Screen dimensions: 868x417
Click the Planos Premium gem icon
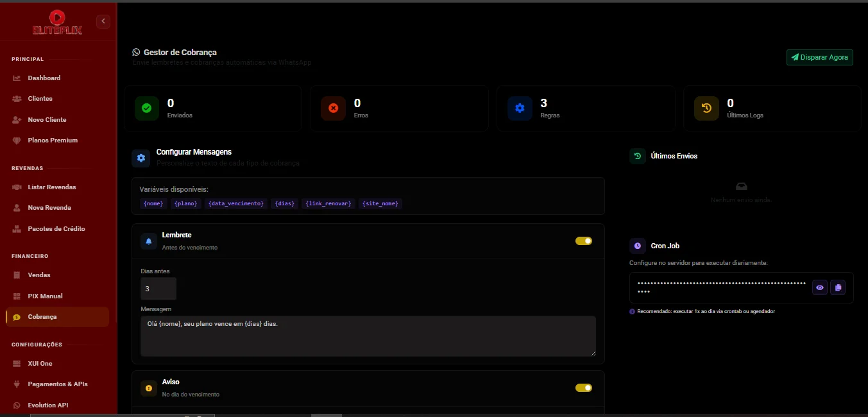pos(17,140)
